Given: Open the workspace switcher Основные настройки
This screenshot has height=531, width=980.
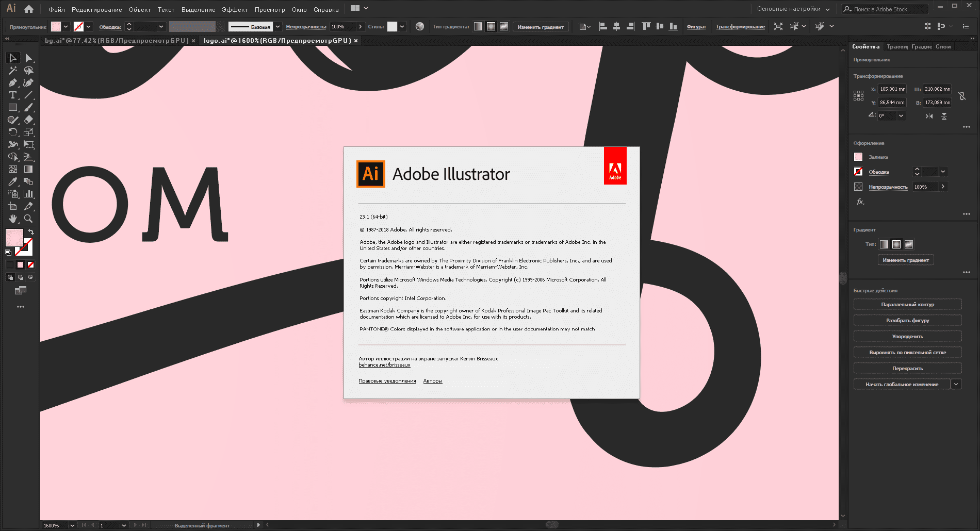Looking at the screenshot, I should 793,9.
